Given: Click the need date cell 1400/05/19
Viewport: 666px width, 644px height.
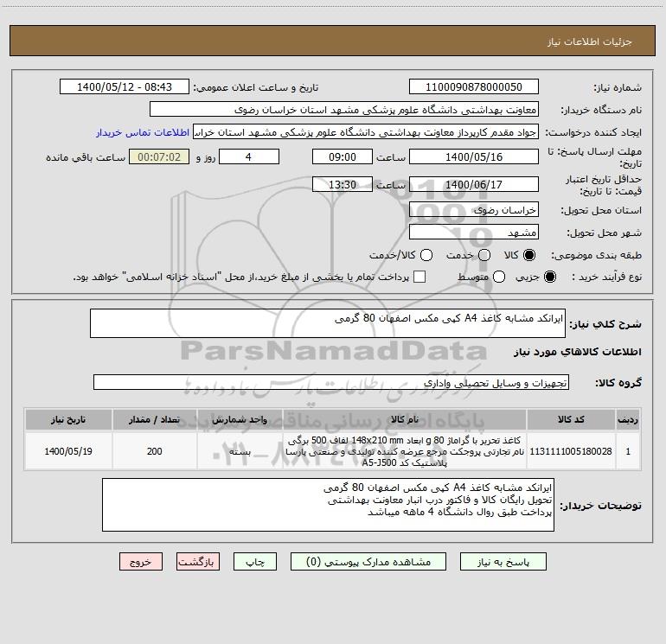Looking at the screenshot, I should [68, 451].
